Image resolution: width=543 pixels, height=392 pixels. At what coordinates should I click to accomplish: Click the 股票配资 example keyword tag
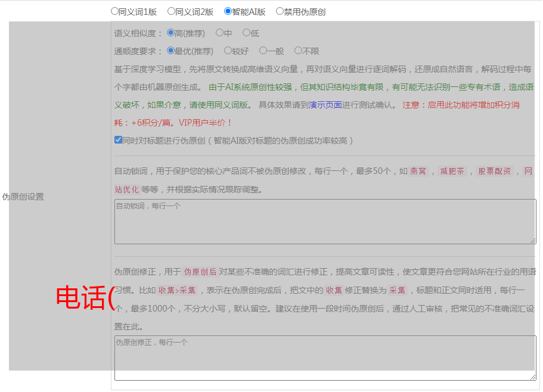(494, 172)
